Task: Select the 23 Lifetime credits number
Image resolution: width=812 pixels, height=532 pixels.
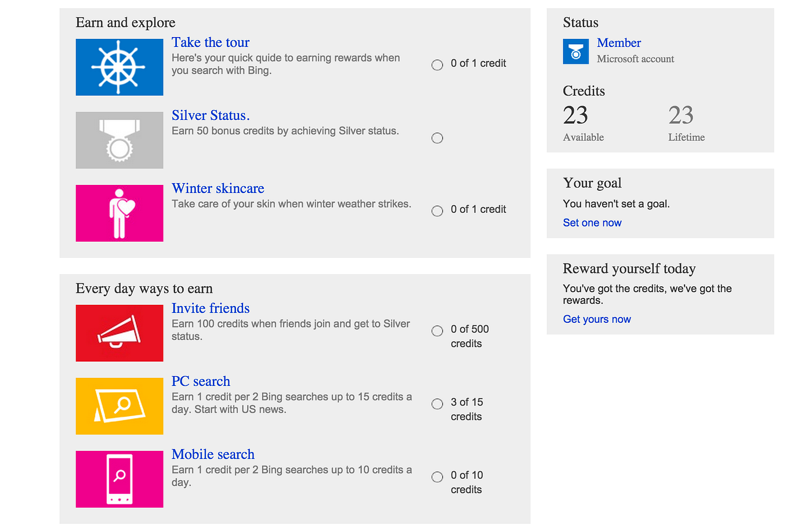Action: pyautogui.click(x=681, y=115)
